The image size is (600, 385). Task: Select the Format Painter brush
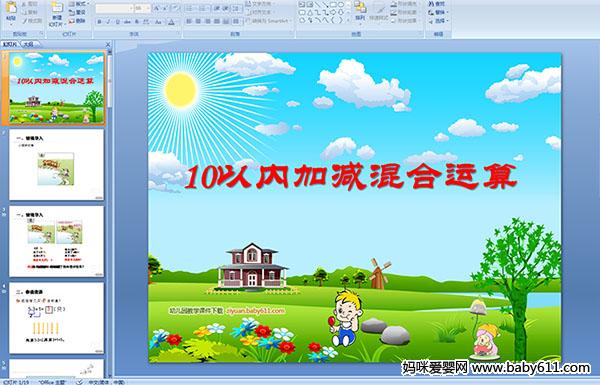25,21
